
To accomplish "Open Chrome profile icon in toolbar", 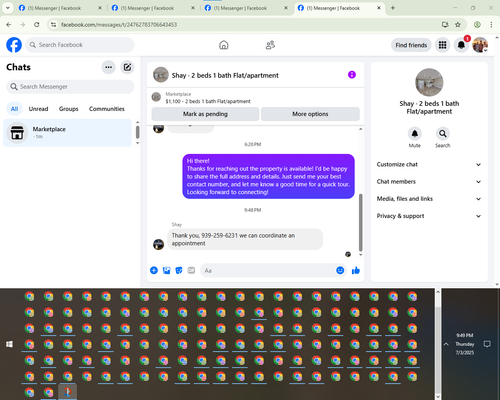I will click(x=477, y=24).
